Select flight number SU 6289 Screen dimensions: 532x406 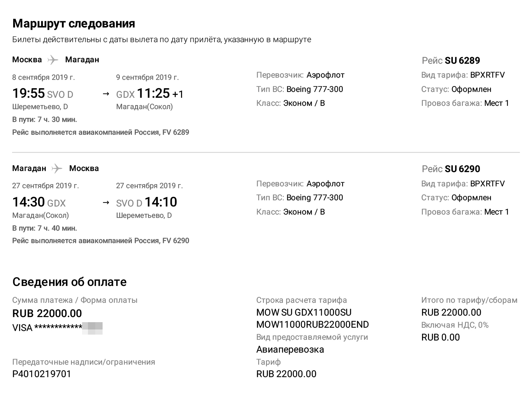click(x=462, y=60)
